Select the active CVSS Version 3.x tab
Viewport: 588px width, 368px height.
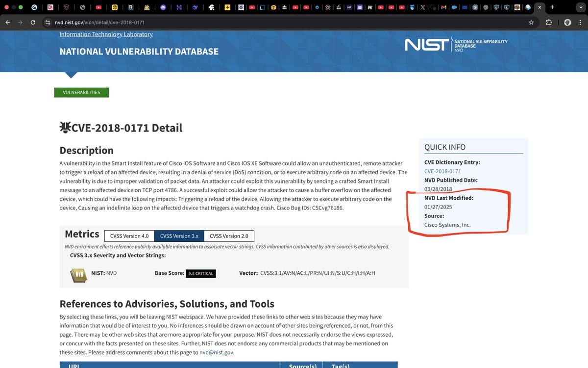(x=179, y=236)
